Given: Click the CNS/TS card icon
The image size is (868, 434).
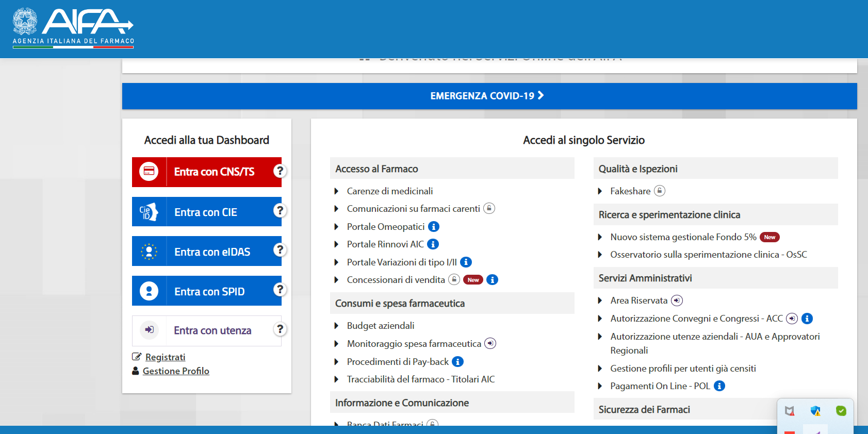Looking at the screenshot, I should [149, 171].
